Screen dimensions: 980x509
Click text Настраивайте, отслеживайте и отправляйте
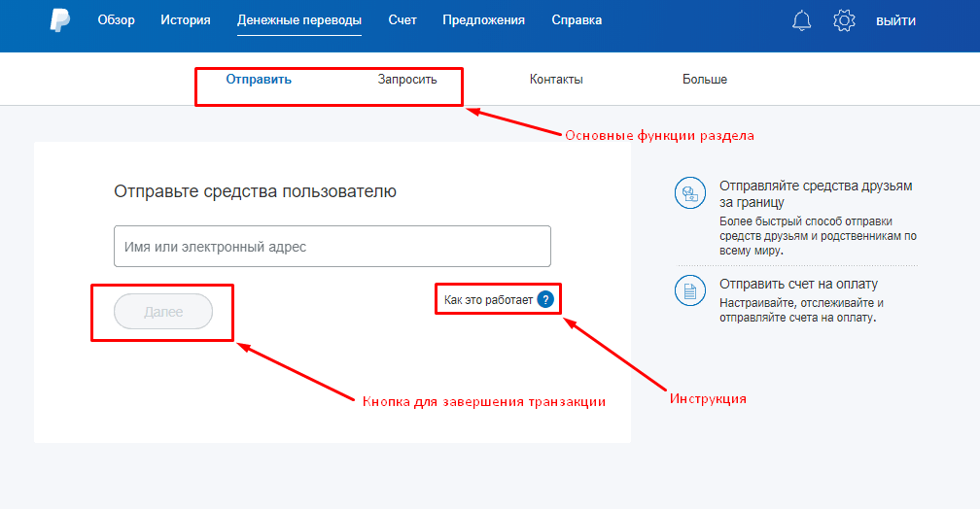(801, 310)
